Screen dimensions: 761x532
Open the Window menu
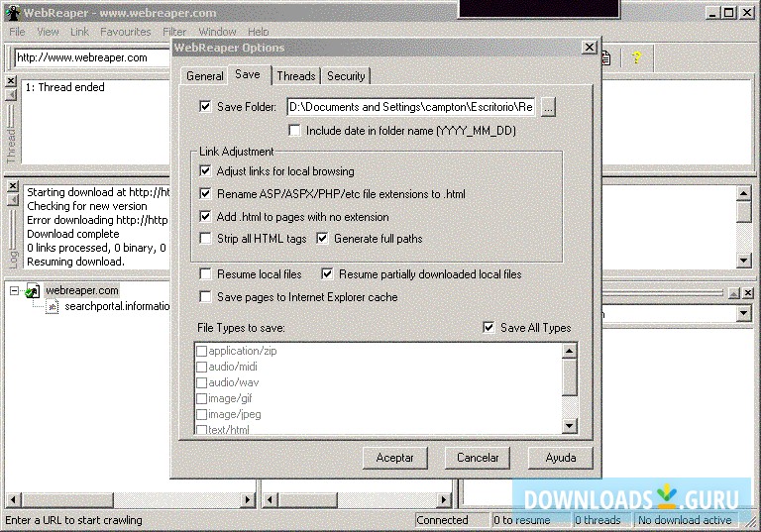tap(217, 32)
